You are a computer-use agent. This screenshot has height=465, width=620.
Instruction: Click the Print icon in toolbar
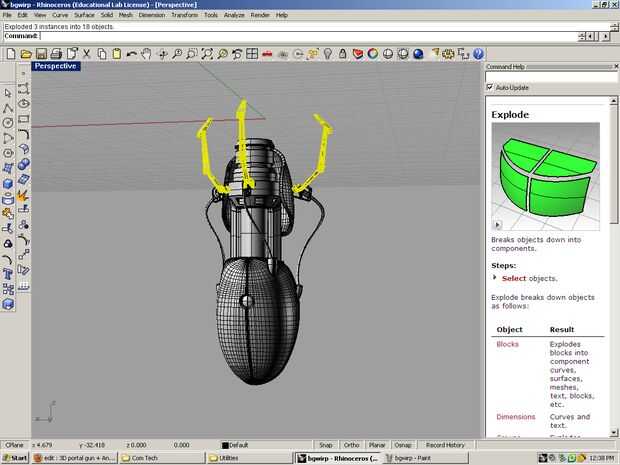coord(58,53)
